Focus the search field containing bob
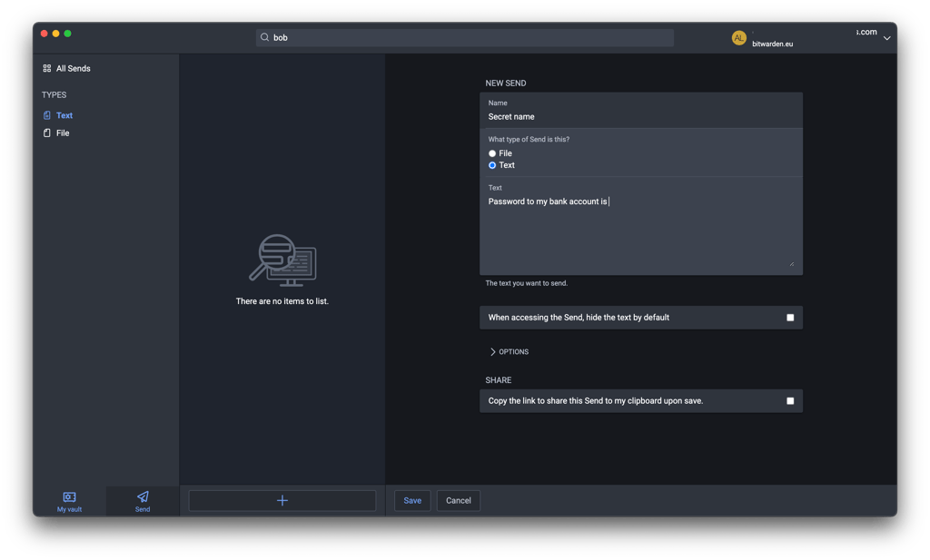The image size is (930, 560). pyautogui.click(x=465, y=37)
